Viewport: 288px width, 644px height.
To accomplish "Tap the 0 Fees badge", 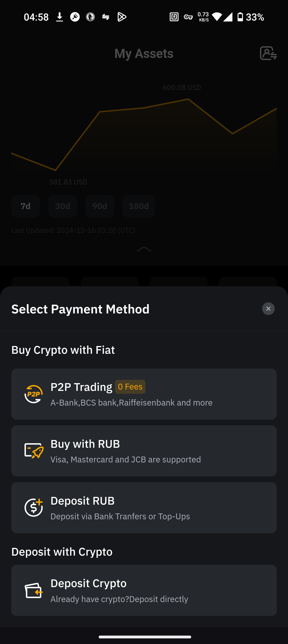I will [x=130, y=387].
